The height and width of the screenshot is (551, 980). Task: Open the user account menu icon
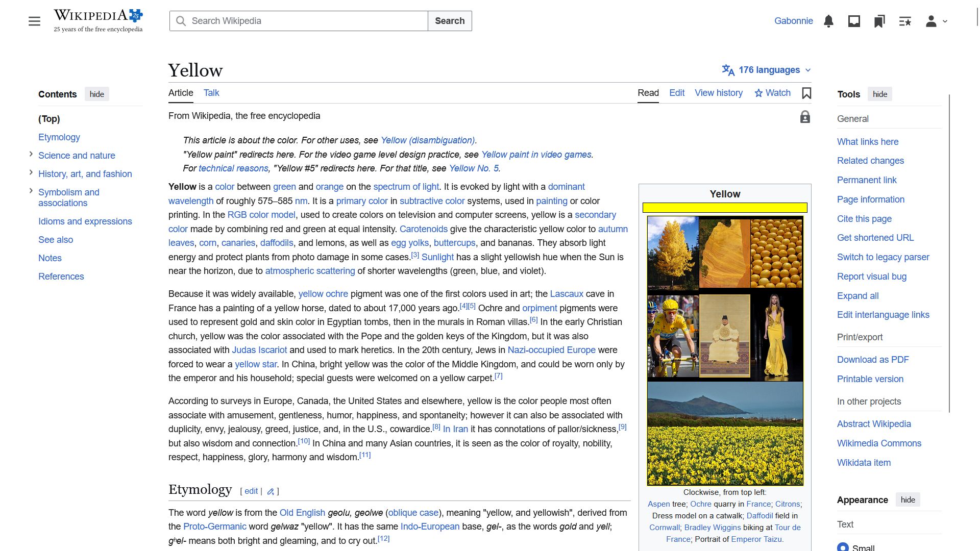[936, 21]
